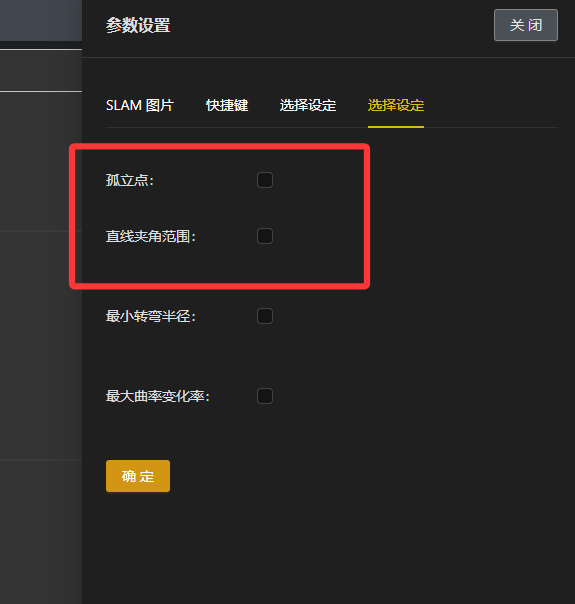The width and height of the screenshot is (575, 604).
Task: Click the 直线夹角范围 label text
Action: (x=151, y=236)
